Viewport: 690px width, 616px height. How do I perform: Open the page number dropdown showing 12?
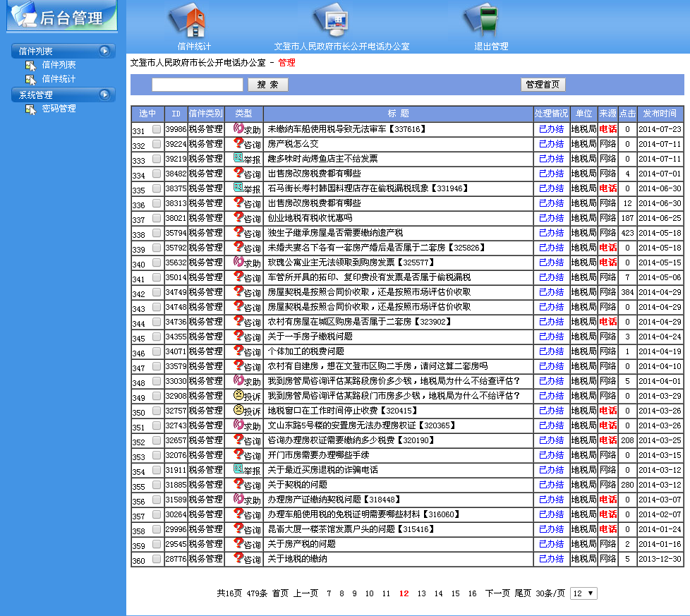pos(583,593)
